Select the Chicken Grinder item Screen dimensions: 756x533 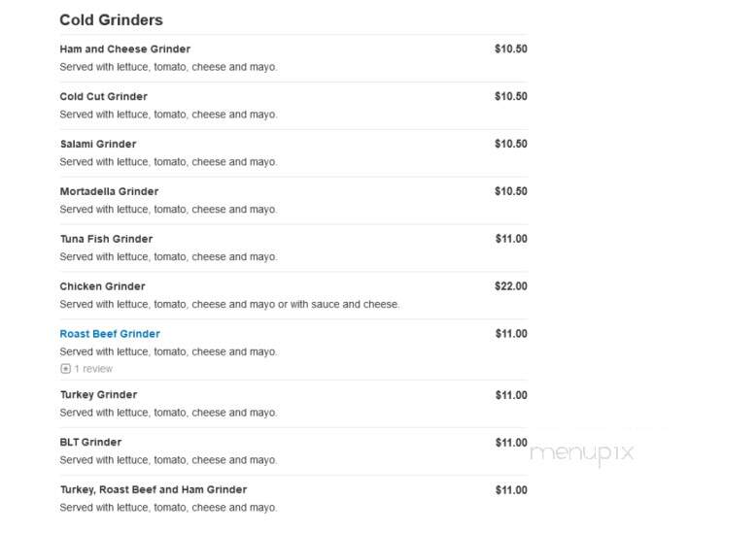(x=102, y=286)
